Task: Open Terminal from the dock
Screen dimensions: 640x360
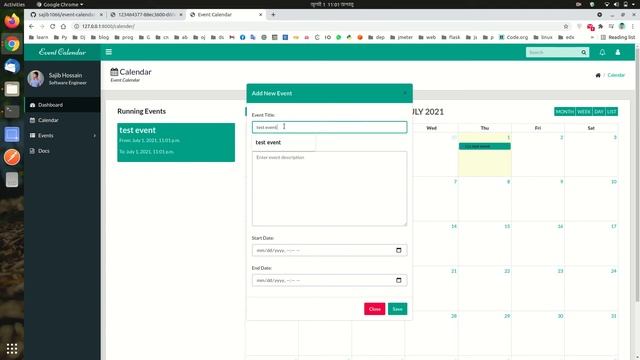Action: pyautogui.click(x=12, y=111)
